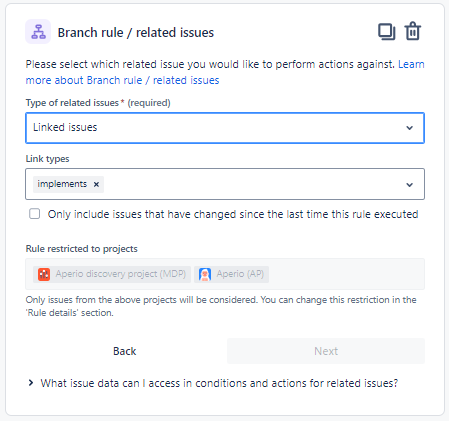This screenshot has height=421, width=449.
Task: Click the Back button
Action: (125, 351)
